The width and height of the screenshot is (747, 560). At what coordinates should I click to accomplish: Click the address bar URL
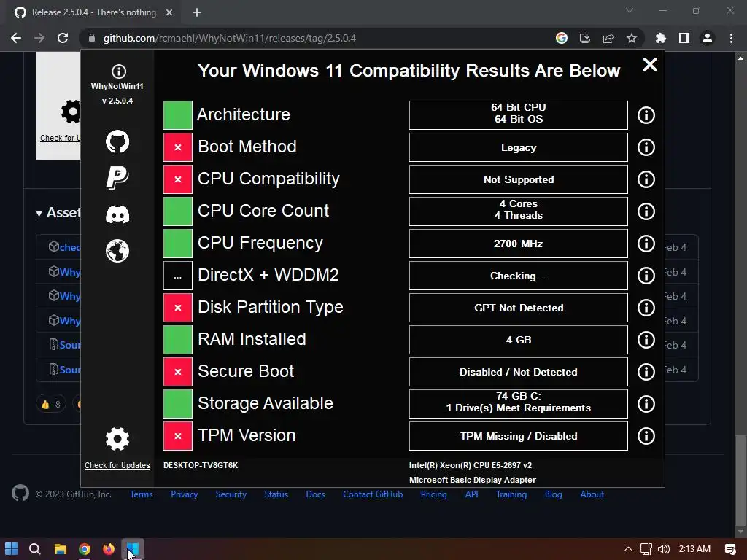(x=229, y=38)
